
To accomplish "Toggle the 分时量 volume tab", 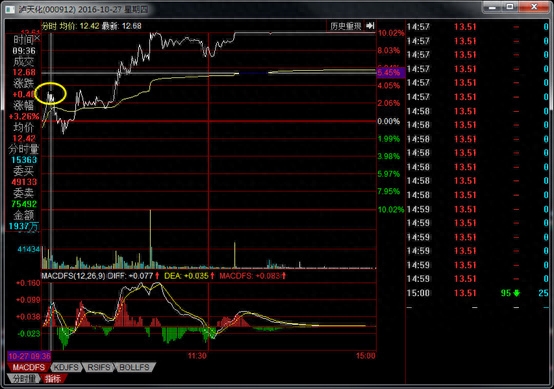I will (23, 379).
